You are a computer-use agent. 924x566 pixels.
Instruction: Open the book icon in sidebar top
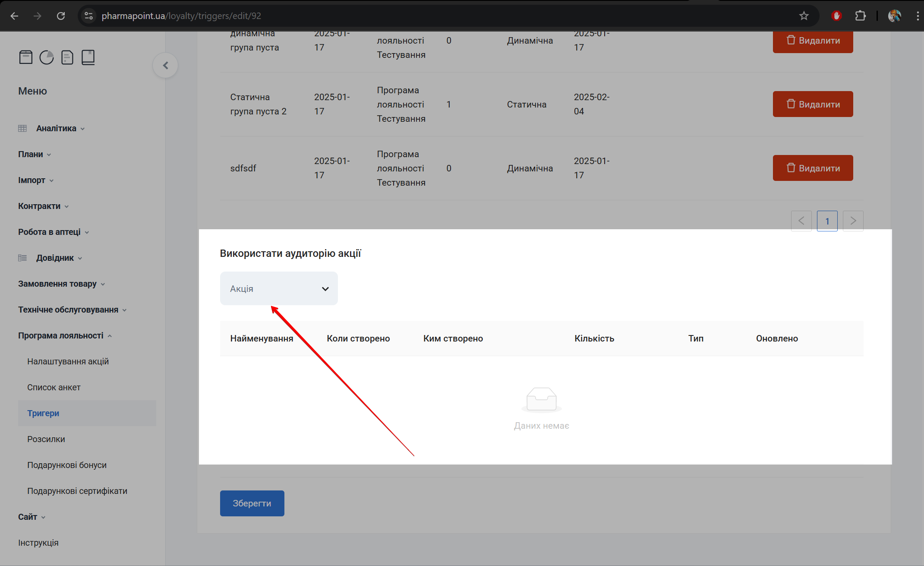[88, 57]
